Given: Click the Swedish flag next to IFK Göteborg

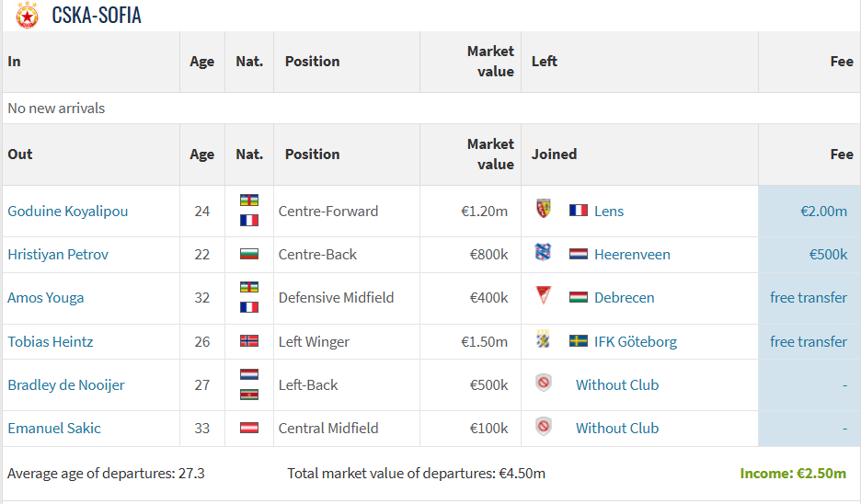Looking at the screenshot, I should point(579,341).
